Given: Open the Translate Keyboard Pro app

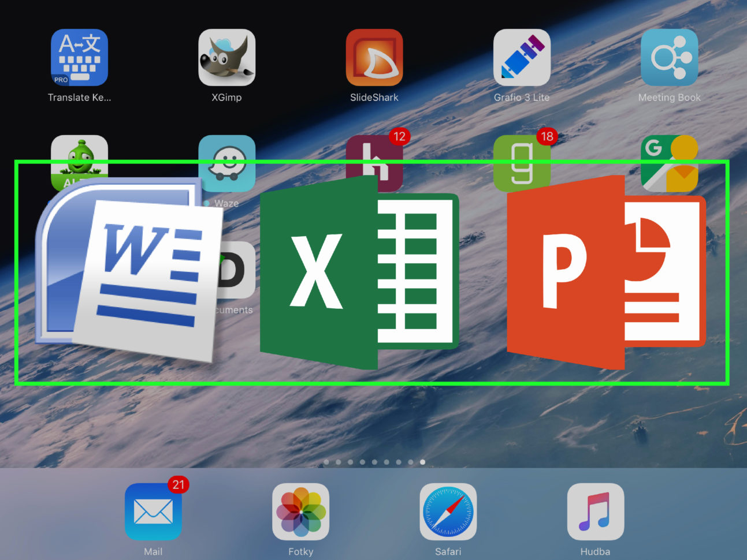Looking at the screenshot, I should tap(79, 58).
